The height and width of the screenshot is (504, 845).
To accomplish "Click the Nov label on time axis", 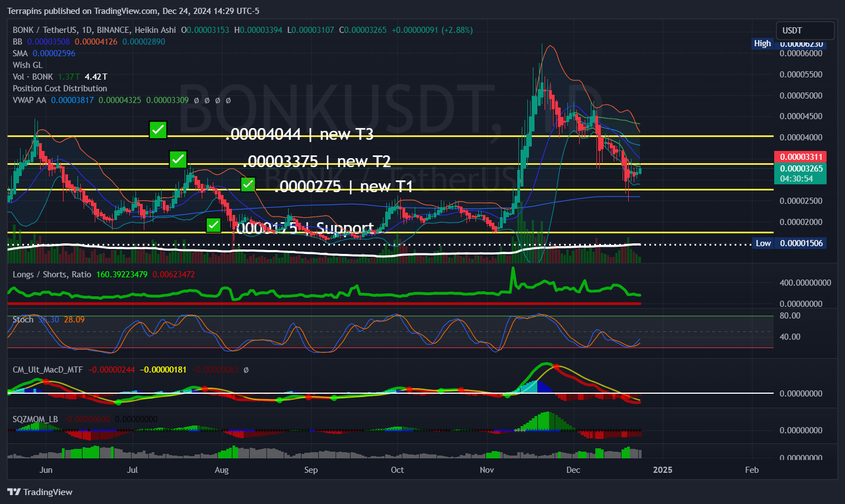I will coord(487,470).
